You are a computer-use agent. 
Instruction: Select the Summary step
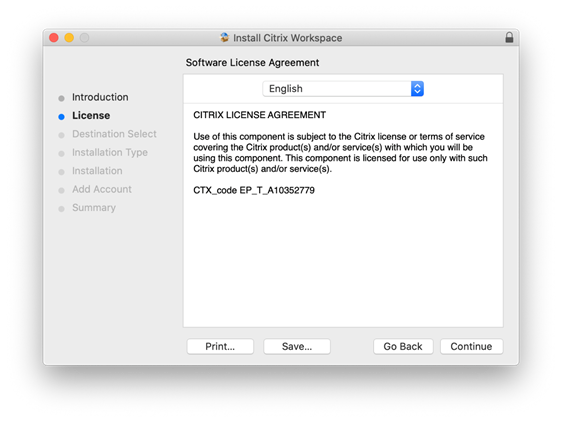click(x=94, y=208)
